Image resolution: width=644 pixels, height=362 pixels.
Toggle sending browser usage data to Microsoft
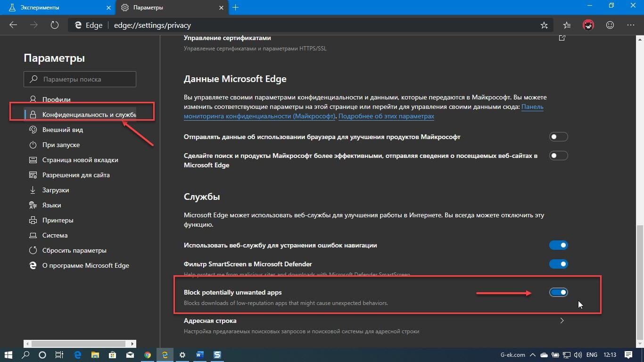[559, 137]
